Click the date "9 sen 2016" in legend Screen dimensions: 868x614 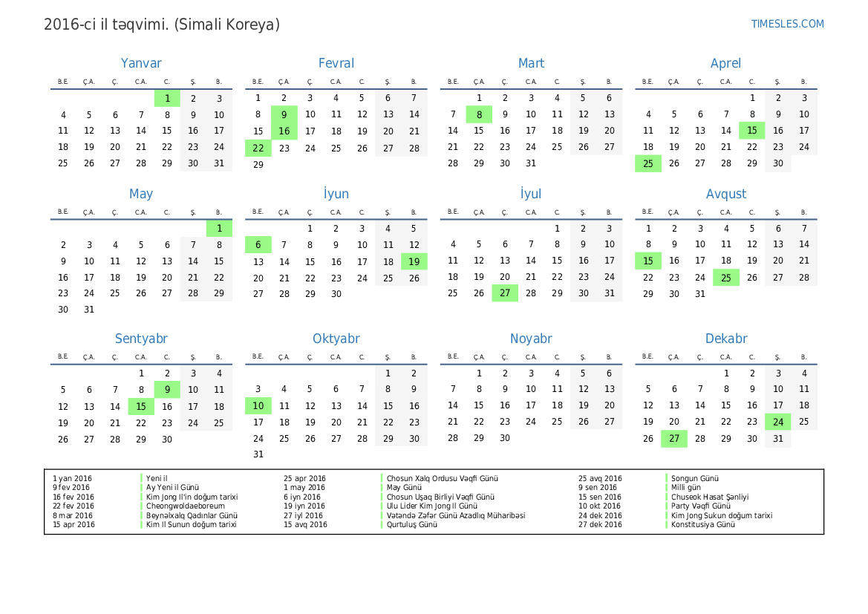[x=598, y=488]
